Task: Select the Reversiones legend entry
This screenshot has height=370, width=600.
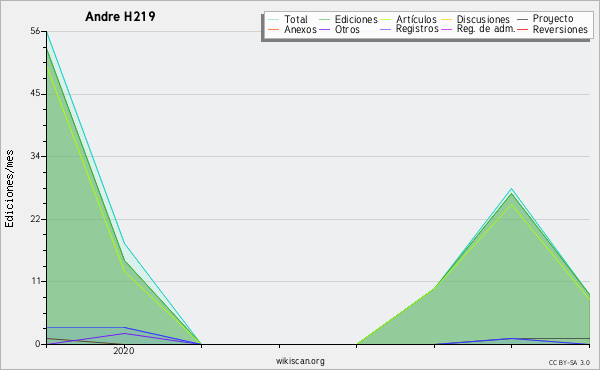Action: [560, 29]
